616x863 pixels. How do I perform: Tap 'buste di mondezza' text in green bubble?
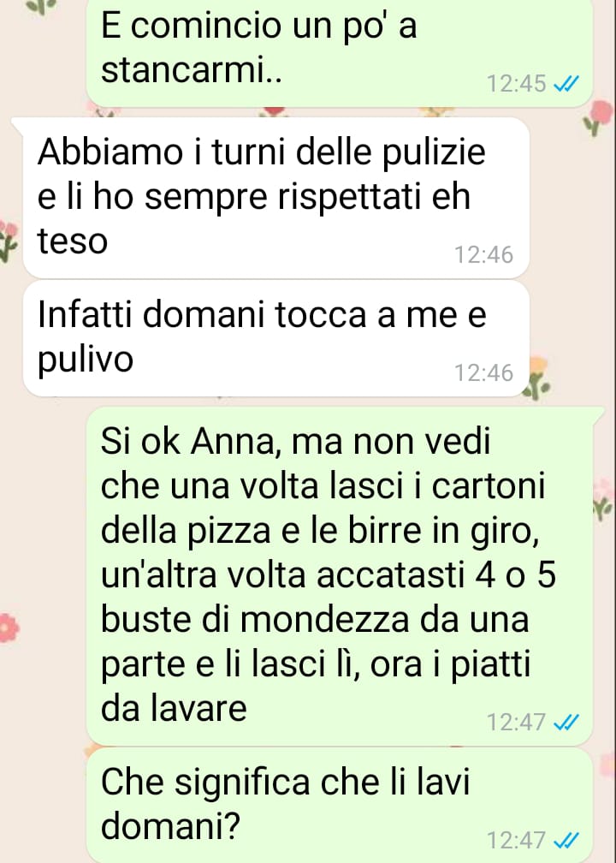coord(255,619)
